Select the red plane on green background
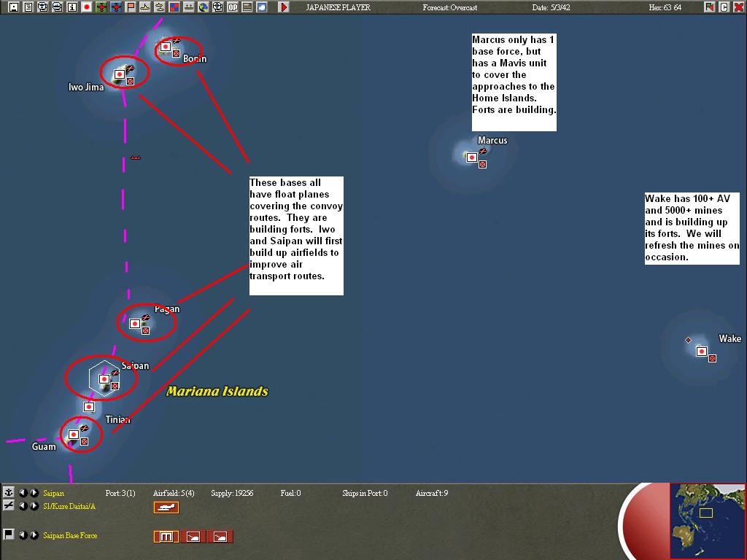Screen dimensions: 747x560 point(101,7)
